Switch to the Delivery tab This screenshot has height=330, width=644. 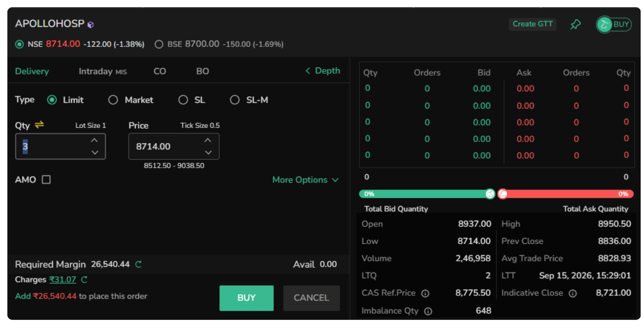point(32,71)
